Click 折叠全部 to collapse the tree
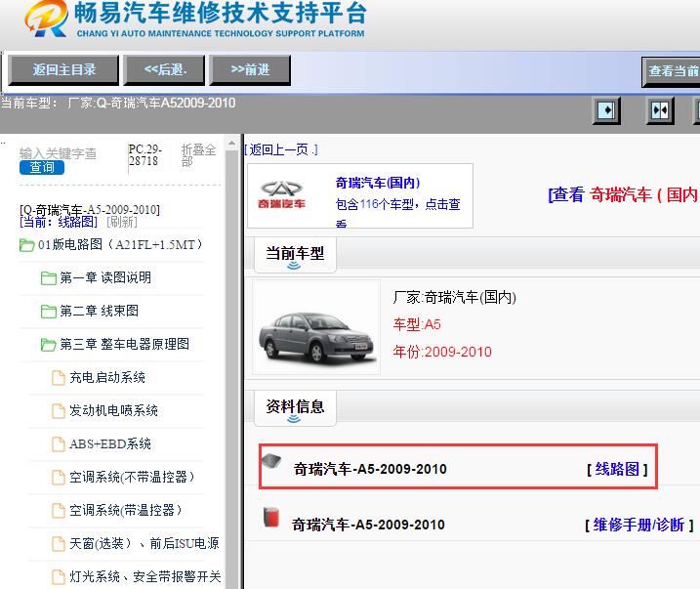Viewport: 700px width, 589px height. (x=198, y=155)
